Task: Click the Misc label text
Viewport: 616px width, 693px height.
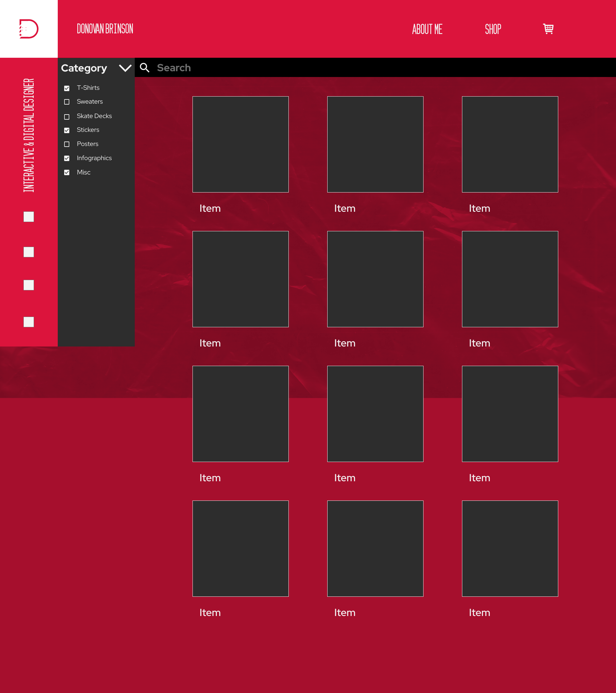Action: [x=84, y=172]
